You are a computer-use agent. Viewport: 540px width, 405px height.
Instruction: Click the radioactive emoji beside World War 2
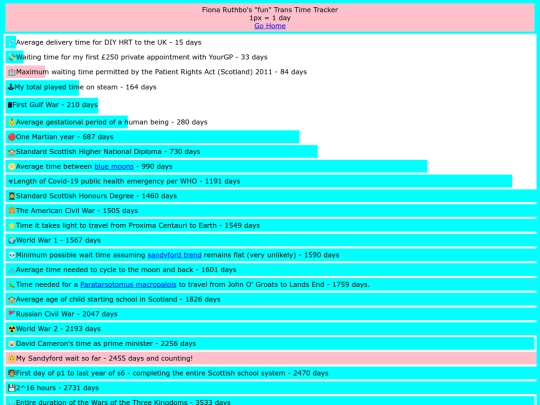11,329
